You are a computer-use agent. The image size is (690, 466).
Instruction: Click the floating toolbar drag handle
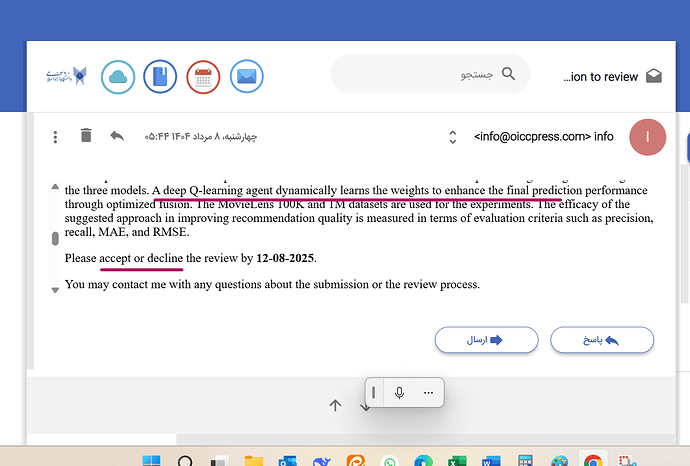tap(374, 392)
